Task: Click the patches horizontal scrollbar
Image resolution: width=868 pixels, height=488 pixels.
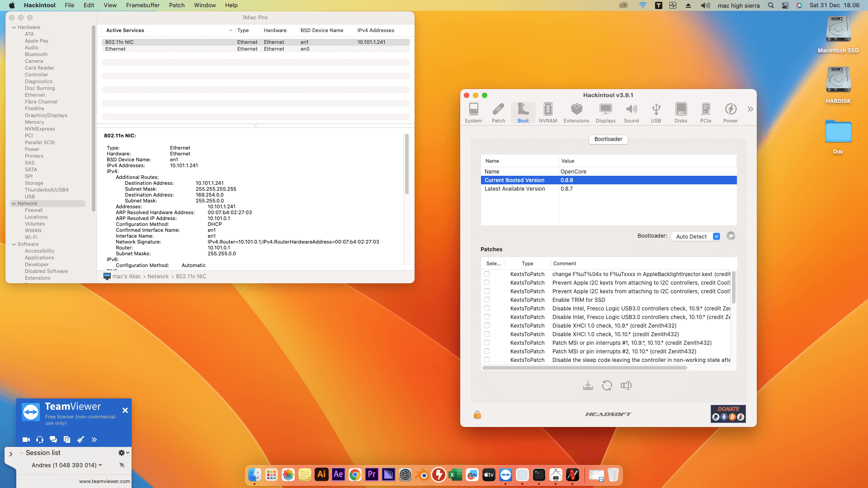Action: (584, 368)
